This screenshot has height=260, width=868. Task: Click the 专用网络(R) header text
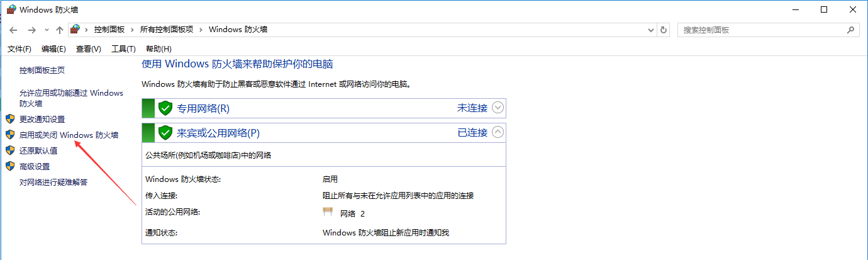pos(203,108)
